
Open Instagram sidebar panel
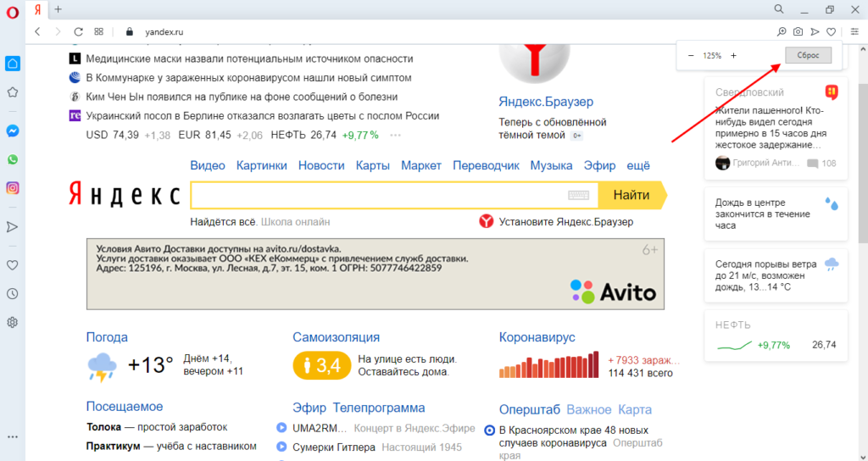click(13, 188)
